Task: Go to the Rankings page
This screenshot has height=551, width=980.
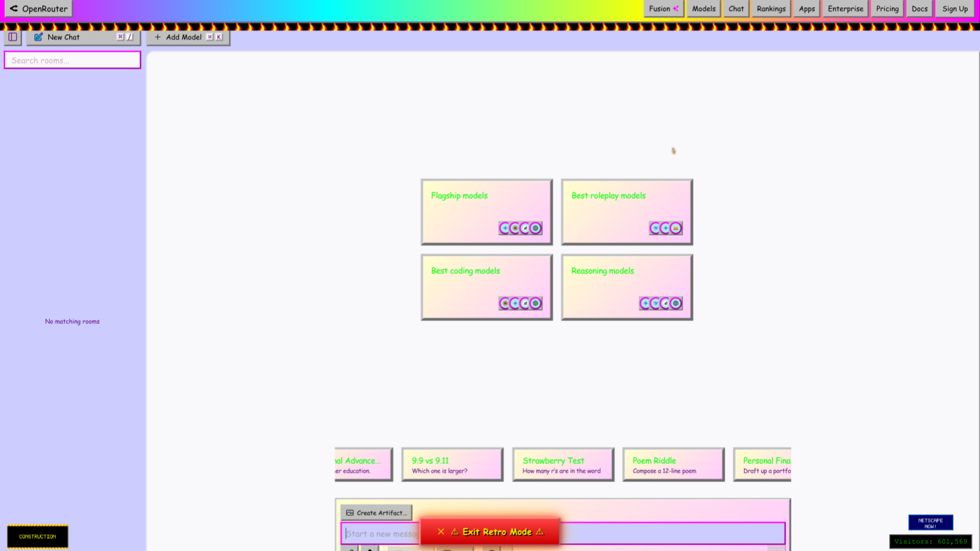Action: pos(771,9)
